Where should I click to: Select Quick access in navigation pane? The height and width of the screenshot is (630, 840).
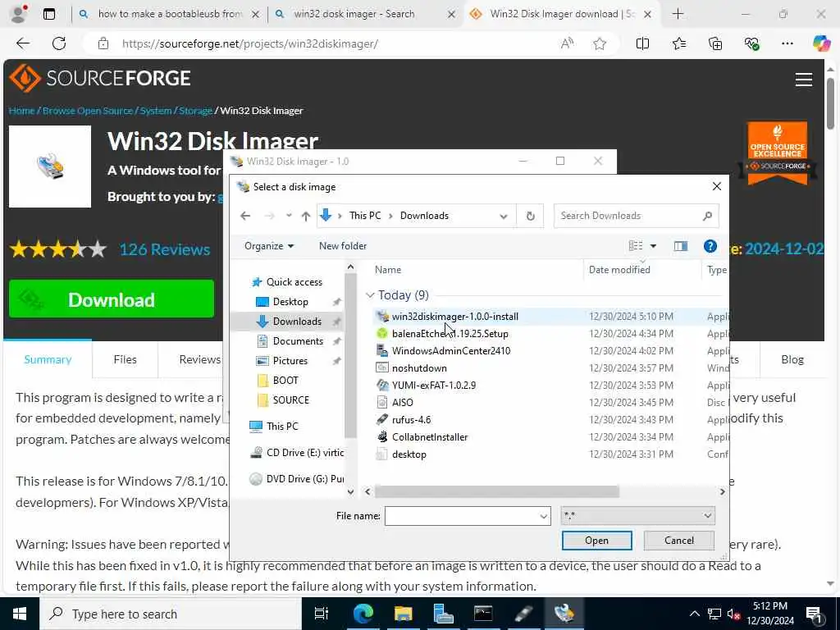(294, 282)
